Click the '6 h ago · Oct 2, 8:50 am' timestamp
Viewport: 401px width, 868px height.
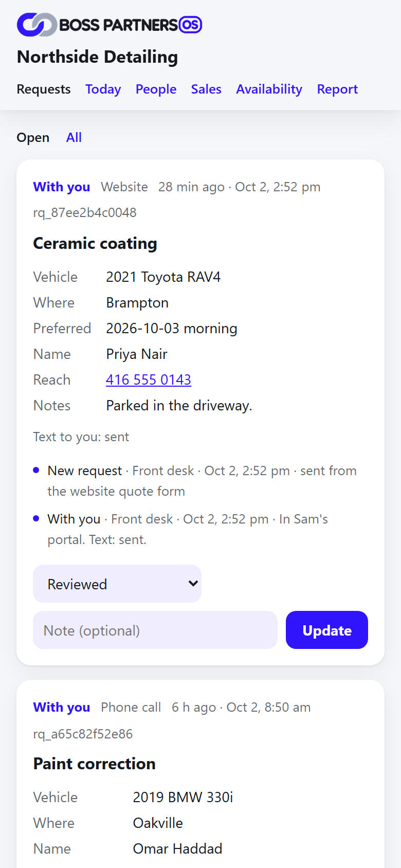(241, 707)
